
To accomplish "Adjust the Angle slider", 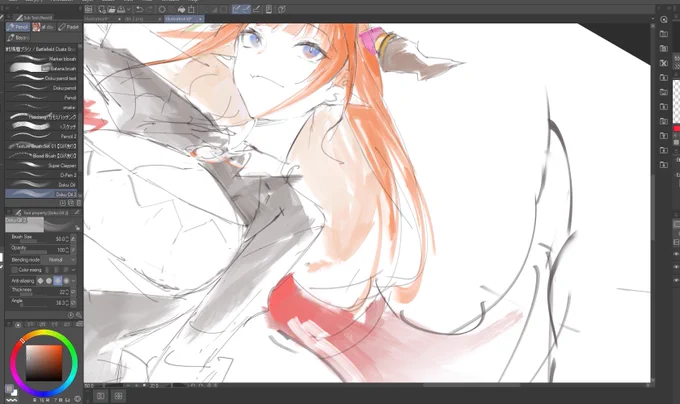I will coord(31,305).
